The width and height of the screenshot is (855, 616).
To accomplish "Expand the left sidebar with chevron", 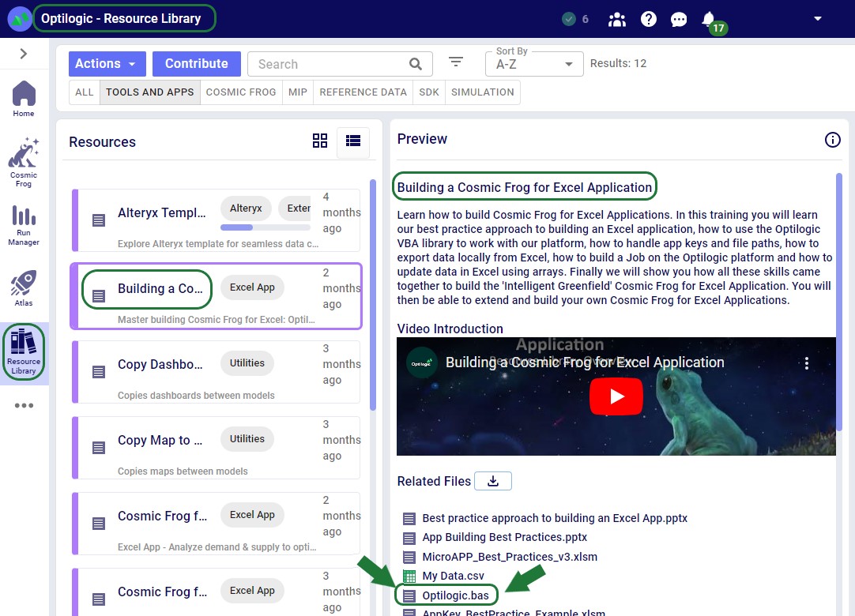I will tap(24, 54).
